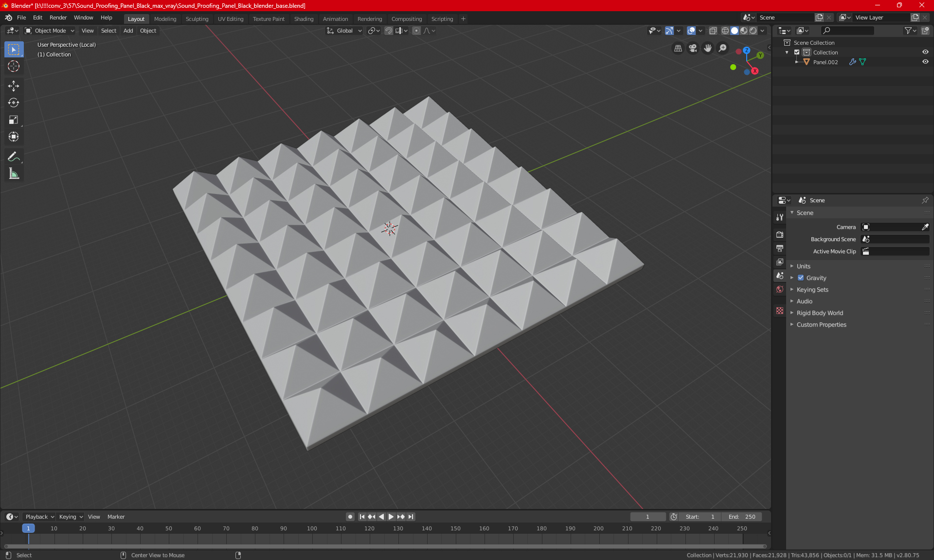Viewport: 934px width, 560px height.
Task: Switch to the UV Editing workspace tab
Action: coord(231,19)
